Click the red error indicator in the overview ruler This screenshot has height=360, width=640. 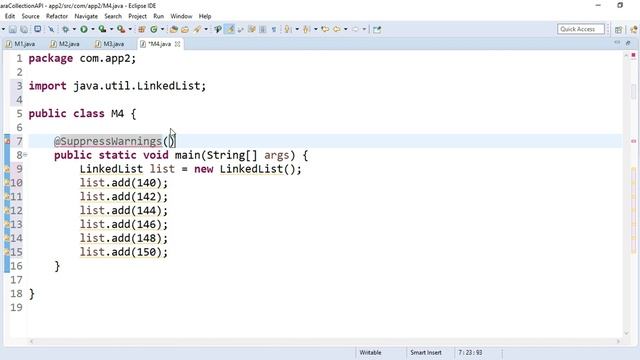click(x=633, y=55)
